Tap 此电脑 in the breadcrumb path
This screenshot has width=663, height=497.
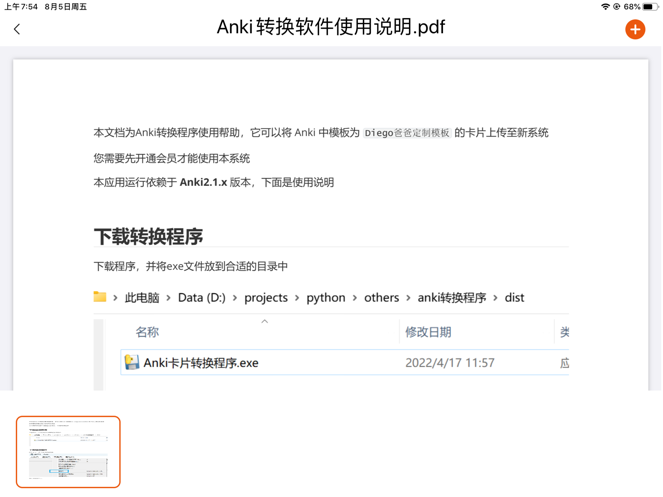(x=142, y=298)
